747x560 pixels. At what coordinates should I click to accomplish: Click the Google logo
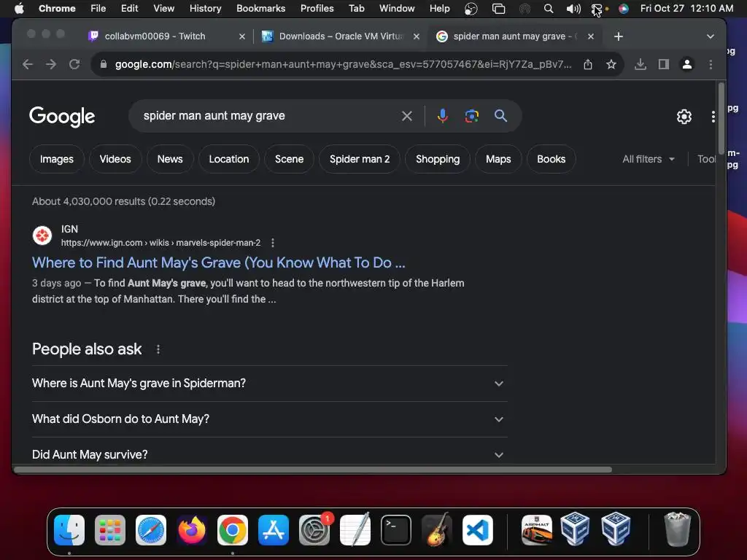(62, 116)
